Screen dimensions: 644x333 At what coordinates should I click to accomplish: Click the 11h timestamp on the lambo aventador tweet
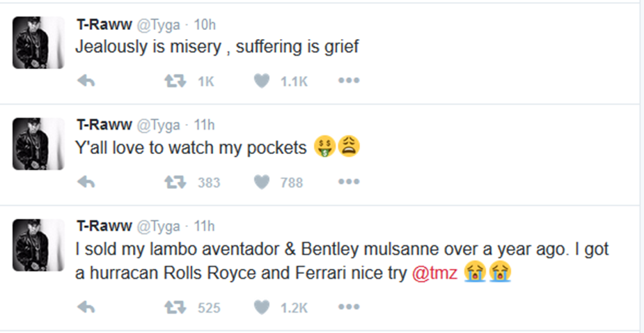[x=204, y=226]
